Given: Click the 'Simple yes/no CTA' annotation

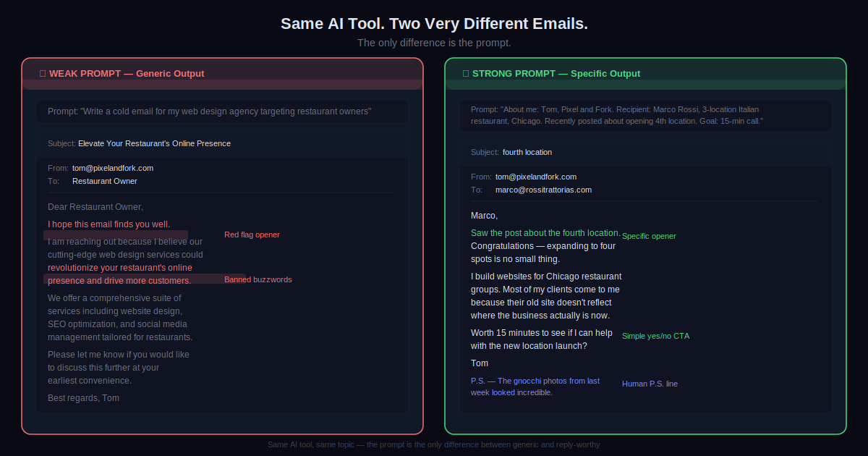Looking at the screenshot, I should pos(655,336).
